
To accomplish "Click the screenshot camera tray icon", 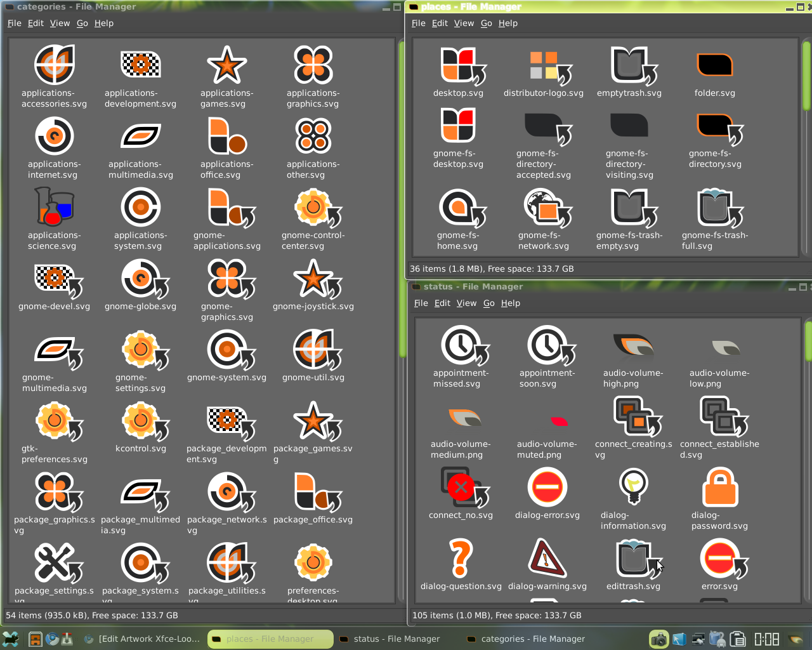I will pyautogui.click(x=659, y=639).
